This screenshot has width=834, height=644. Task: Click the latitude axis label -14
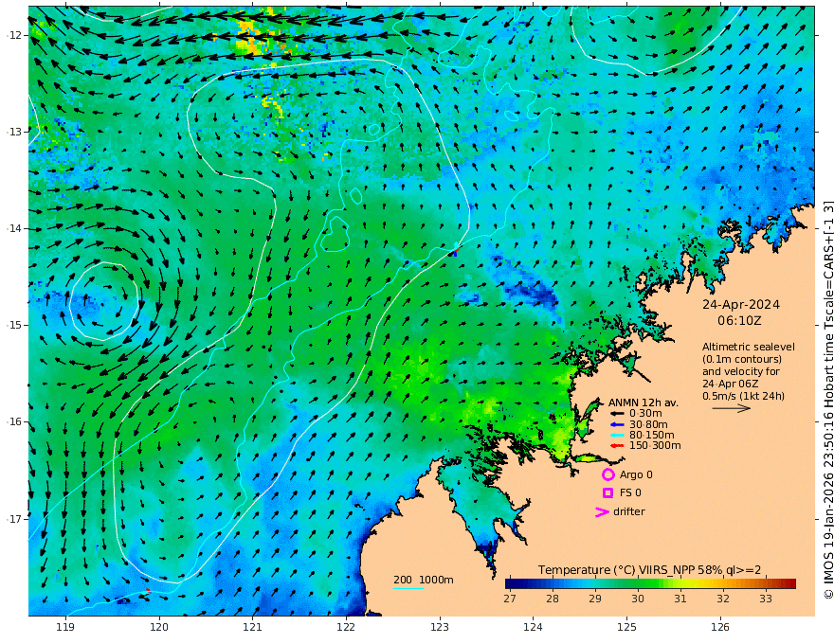14,228
